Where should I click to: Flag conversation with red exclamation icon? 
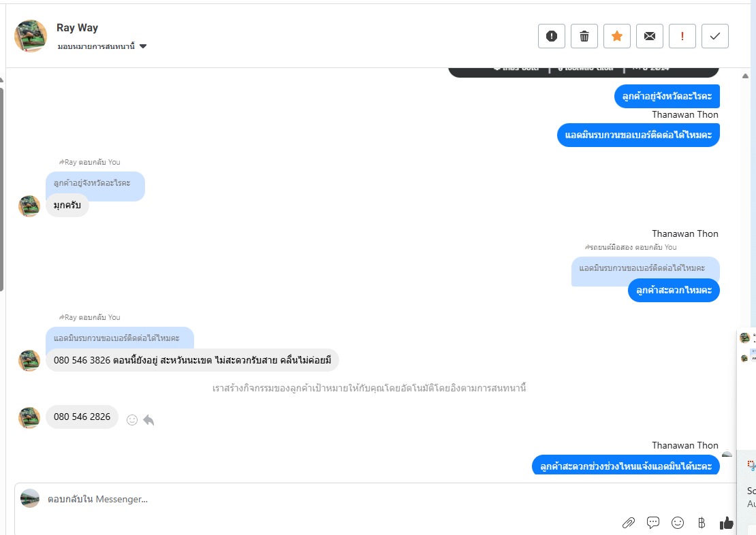click(682, 36)
